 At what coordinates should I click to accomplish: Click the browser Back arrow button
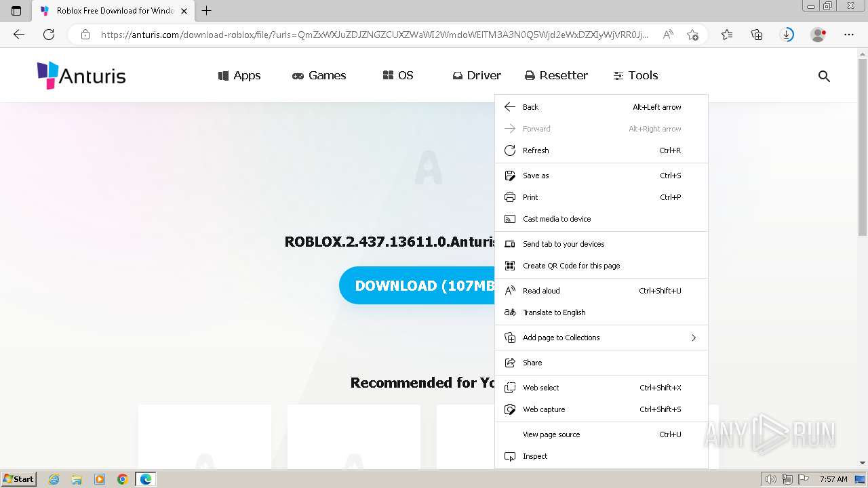coord(19,35)
